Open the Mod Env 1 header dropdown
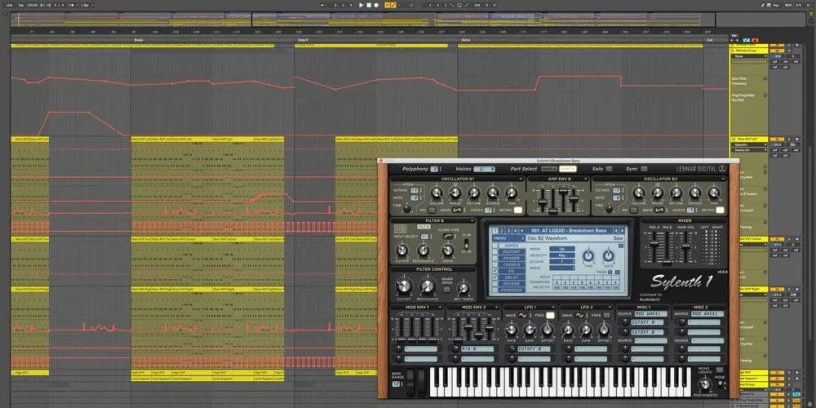The width and height of the screenshot is (816, 408). pos(440,308)
